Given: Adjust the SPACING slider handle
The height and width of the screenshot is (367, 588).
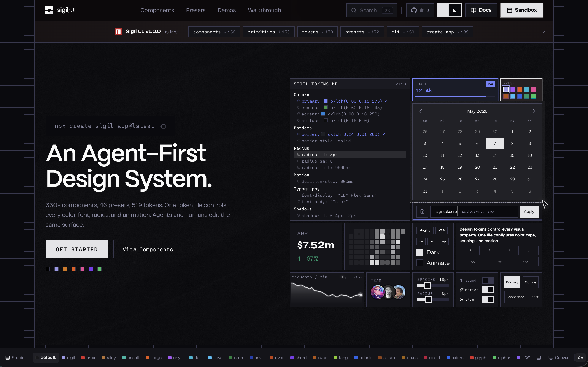Looking at the screenshot, I should tap(427, 286).
